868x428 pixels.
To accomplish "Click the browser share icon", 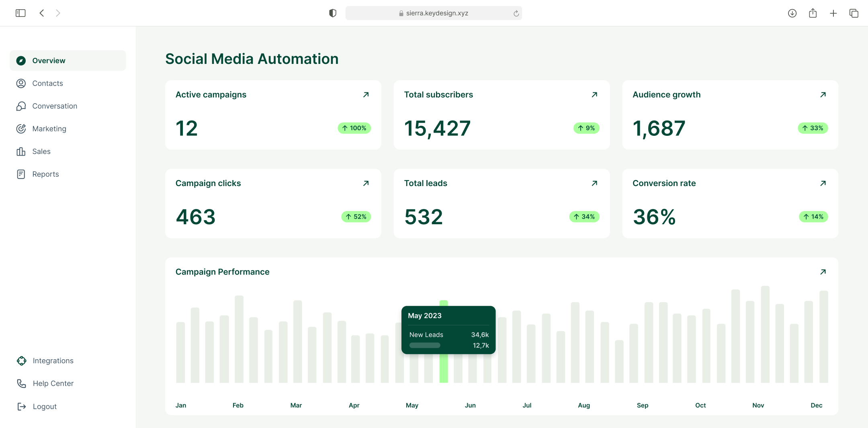I will (x=813, y=13).
